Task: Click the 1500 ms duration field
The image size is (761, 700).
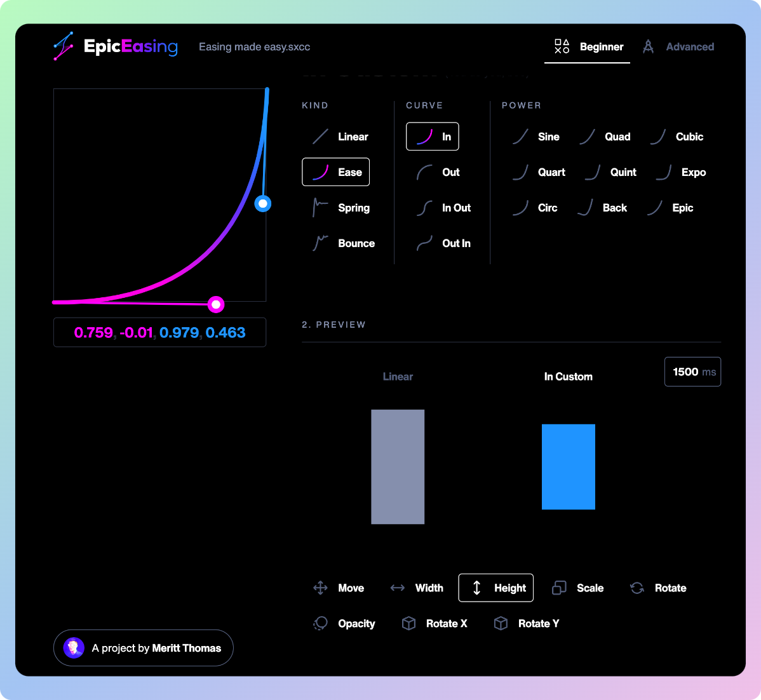Action: coord(692,372)
